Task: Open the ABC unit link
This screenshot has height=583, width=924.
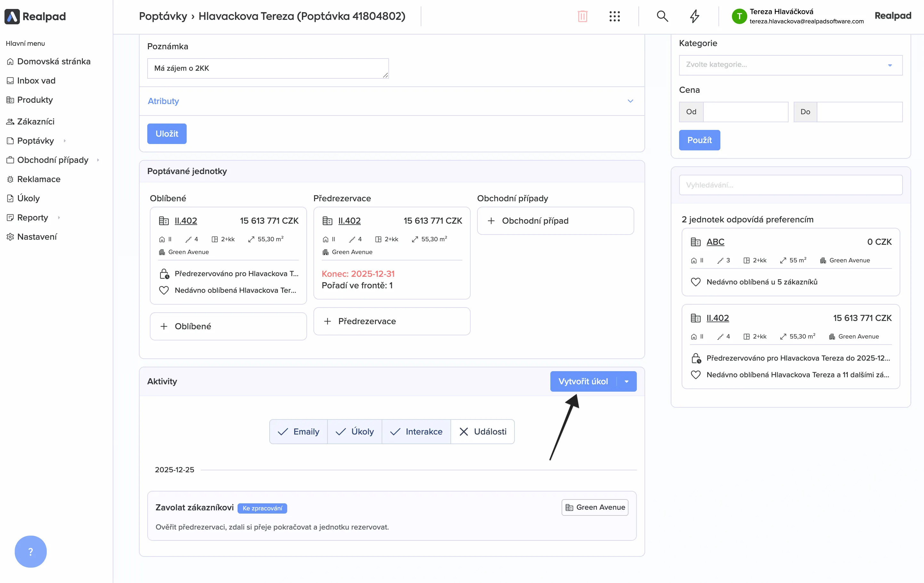Action: [715, 242]
